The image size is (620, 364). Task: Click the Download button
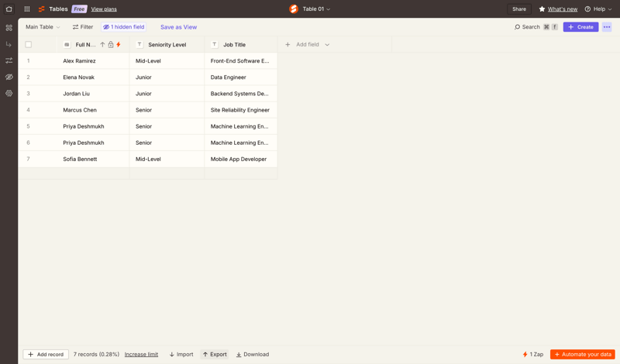(253, 355)
